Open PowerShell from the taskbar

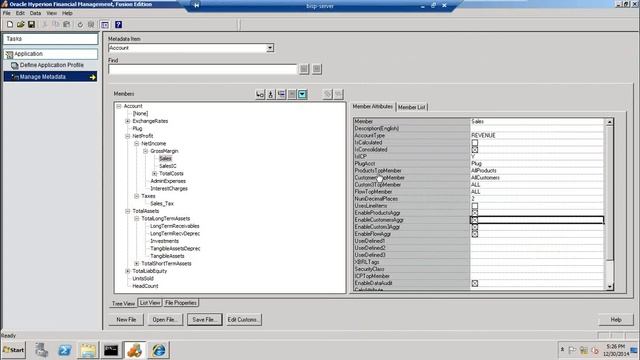(64, 350)
